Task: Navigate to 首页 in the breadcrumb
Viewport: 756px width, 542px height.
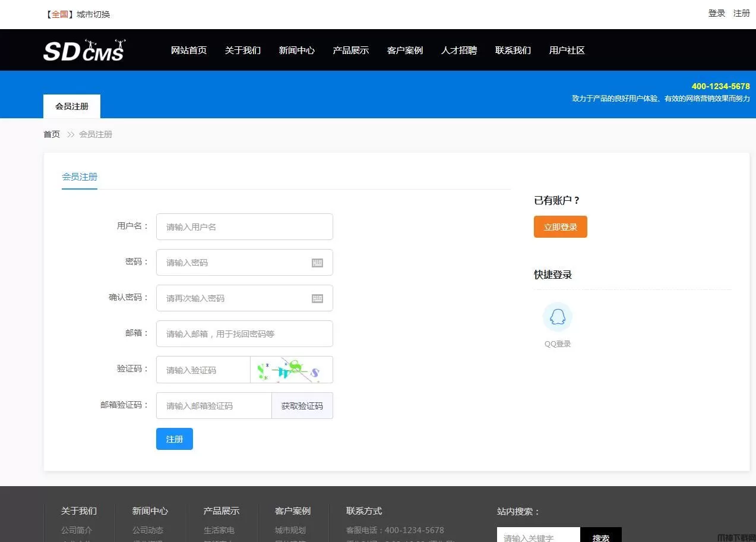Action: pyautogui.click(x=52, y=134)
